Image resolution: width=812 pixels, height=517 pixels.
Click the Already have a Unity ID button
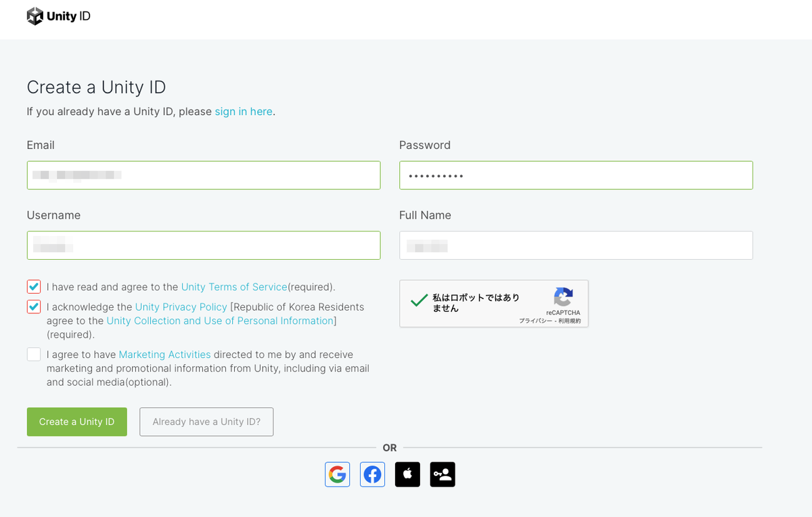(206, 422)
